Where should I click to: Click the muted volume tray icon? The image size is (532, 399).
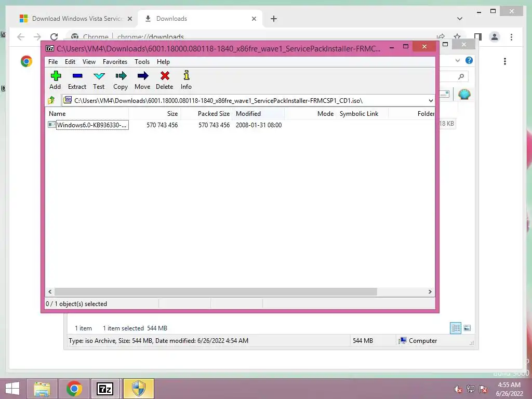pyautogui.click(x=458, y=389)
